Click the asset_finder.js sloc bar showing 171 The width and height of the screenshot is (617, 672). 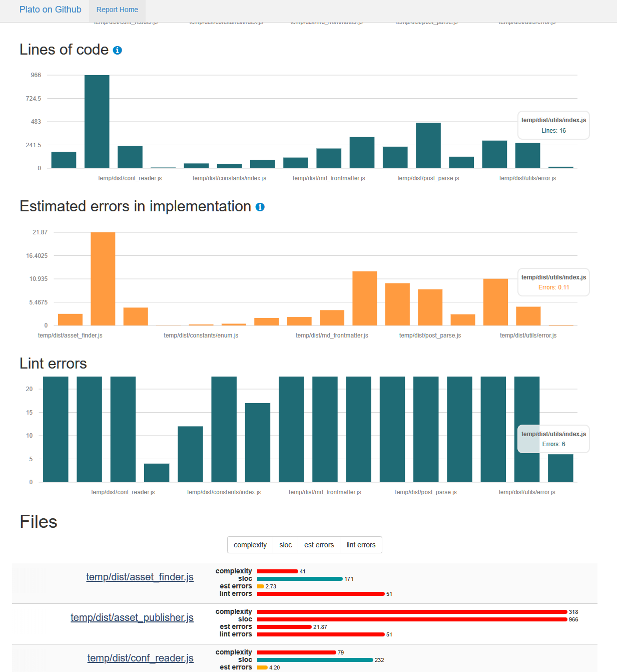300,579
